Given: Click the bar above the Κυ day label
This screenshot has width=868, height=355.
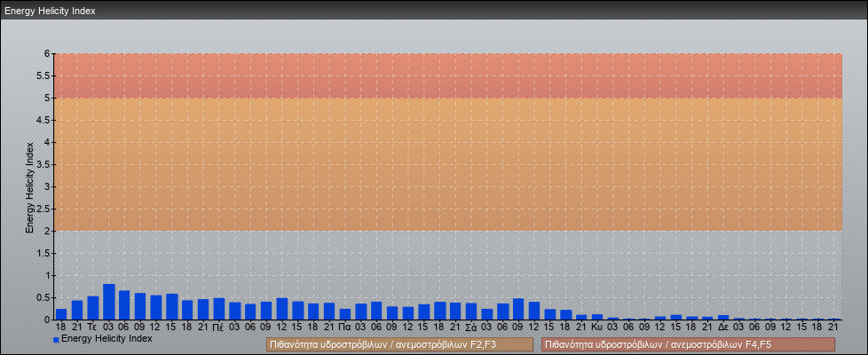Looking at the screenshot, I should pos(596,318).
